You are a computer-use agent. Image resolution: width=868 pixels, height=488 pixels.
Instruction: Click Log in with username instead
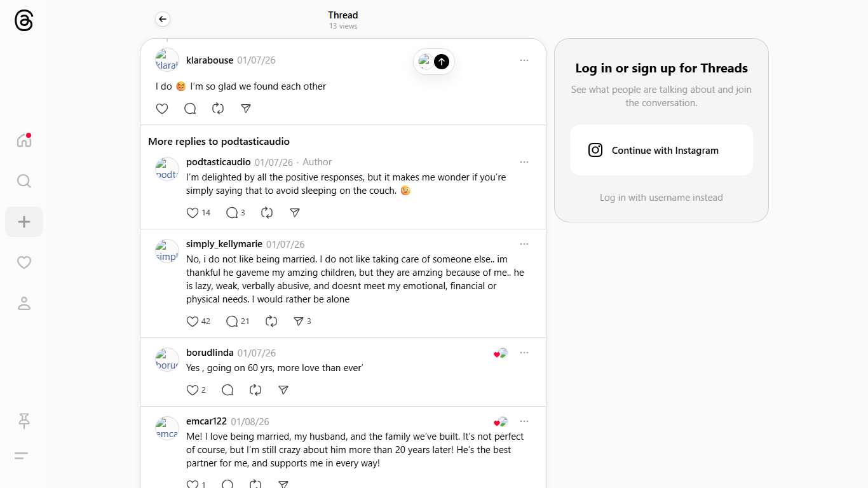coord(661,198)
